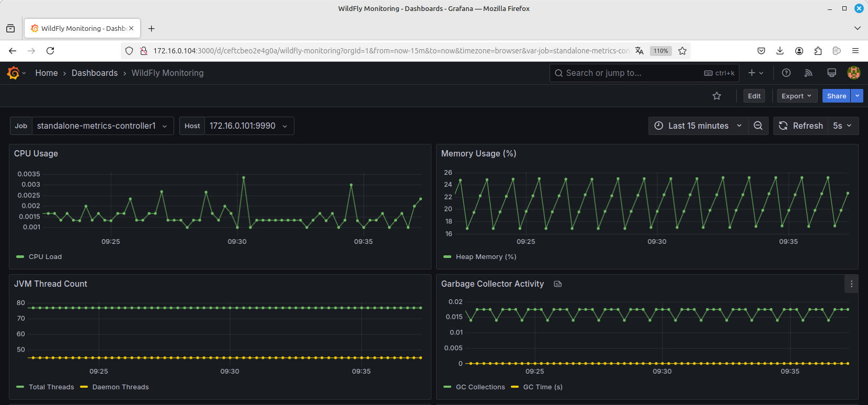Screen dimensions: 868x405
Task: Star the WildFly Monitoring dashboard
Action: [x=717, y=96]
